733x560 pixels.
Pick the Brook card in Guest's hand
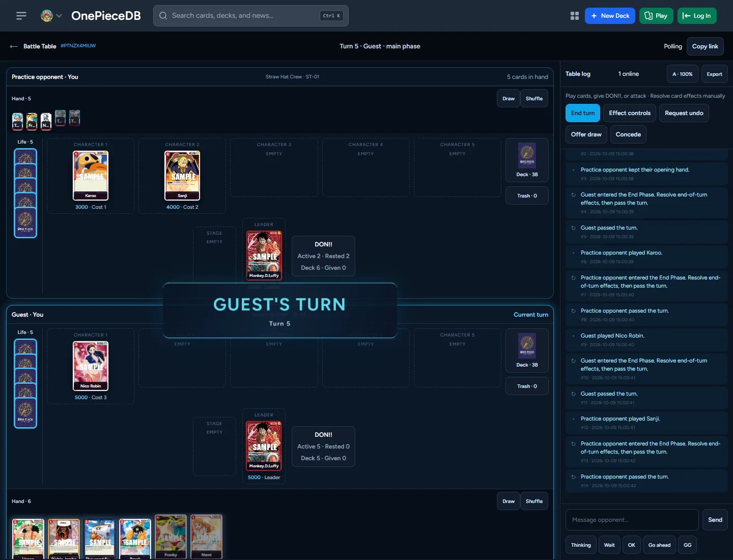point(135,539)
